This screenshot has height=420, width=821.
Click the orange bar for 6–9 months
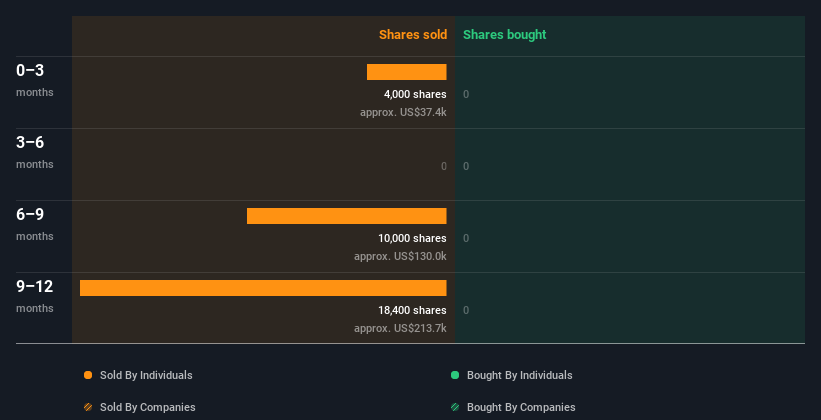pyautogui.click(x=346, y=216)
